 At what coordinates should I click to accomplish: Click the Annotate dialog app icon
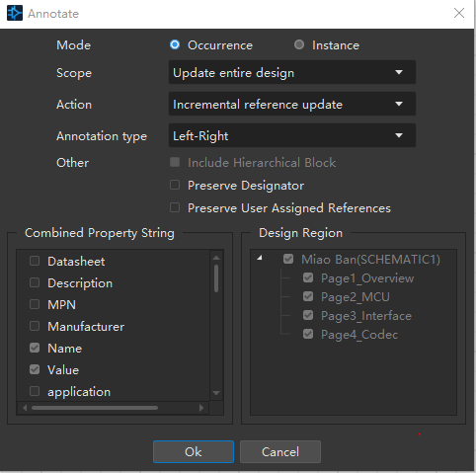click(15, 13)
